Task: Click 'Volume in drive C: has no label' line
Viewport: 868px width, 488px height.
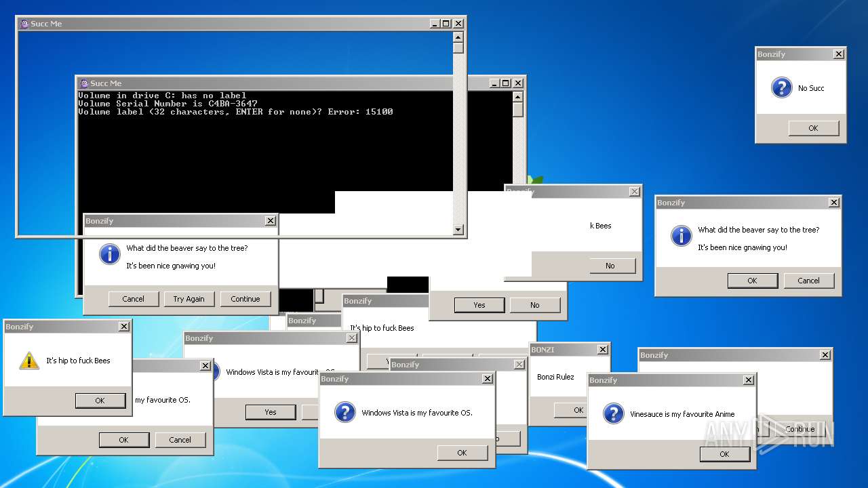Action: click(162, 96)
